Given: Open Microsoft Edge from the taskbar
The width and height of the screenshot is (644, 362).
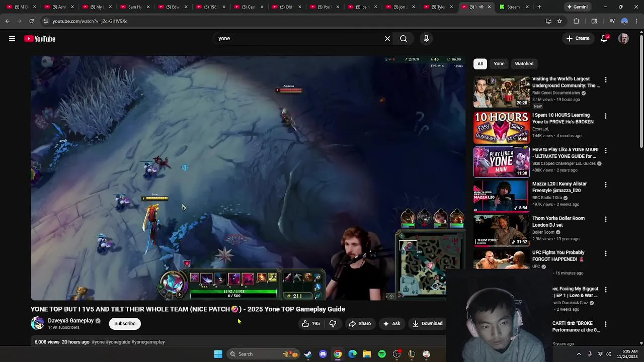Looking at the screenshot, I should point(353,354).
